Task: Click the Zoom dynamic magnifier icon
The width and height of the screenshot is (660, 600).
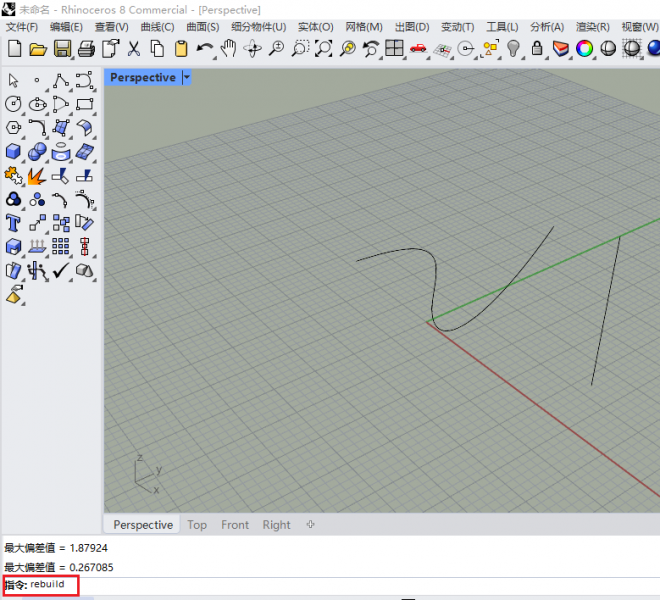Action: pyautogui.click(x=277, y=49)
